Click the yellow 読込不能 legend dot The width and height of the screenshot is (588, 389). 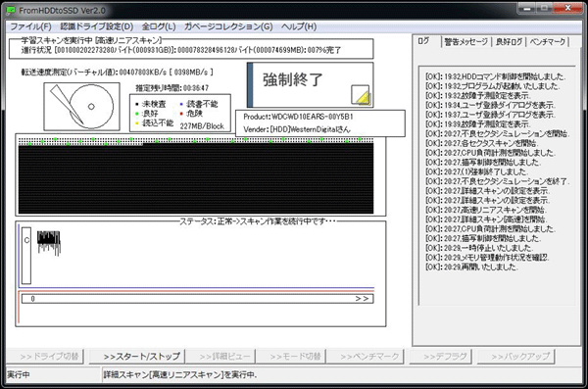(x=137, y=123)
